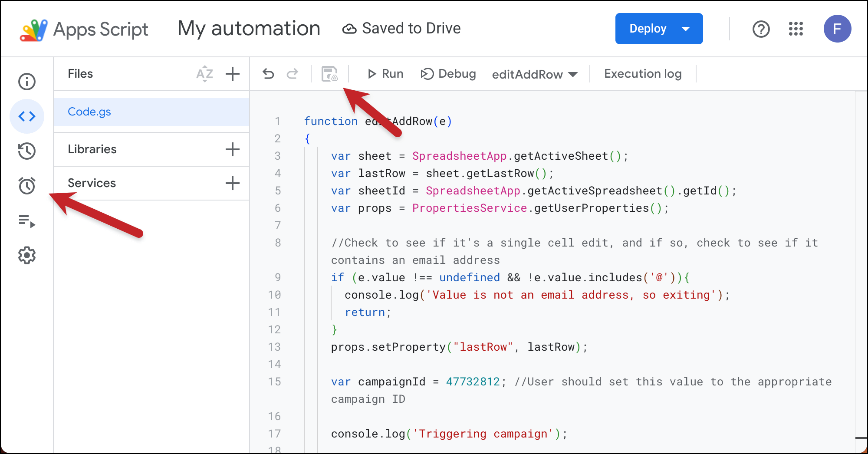Screen dimensions: 868x454
Task: Add a library with plus icon
Action: click(x=233, y=149)
